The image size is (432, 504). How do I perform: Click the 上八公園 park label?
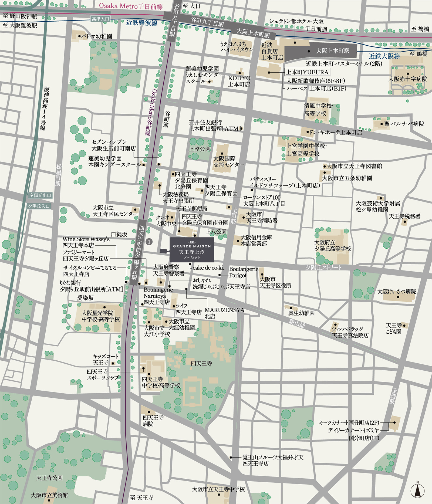(x=216, y=232)
